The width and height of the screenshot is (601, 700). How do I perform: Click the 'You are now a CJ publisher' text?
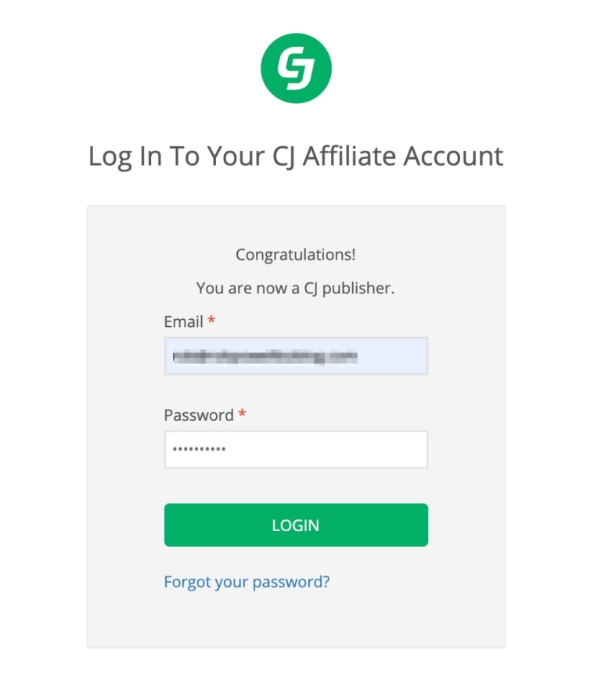pyautogui.click(x=296, y=288)
